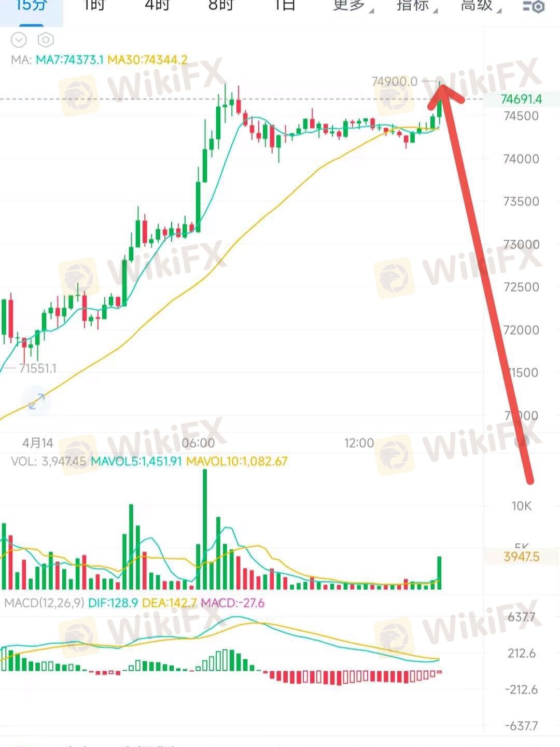Viewport: 560px width, 747px height.
Task: Tap the MACD(12,26,9) indicator label
Action: [44, 603]
